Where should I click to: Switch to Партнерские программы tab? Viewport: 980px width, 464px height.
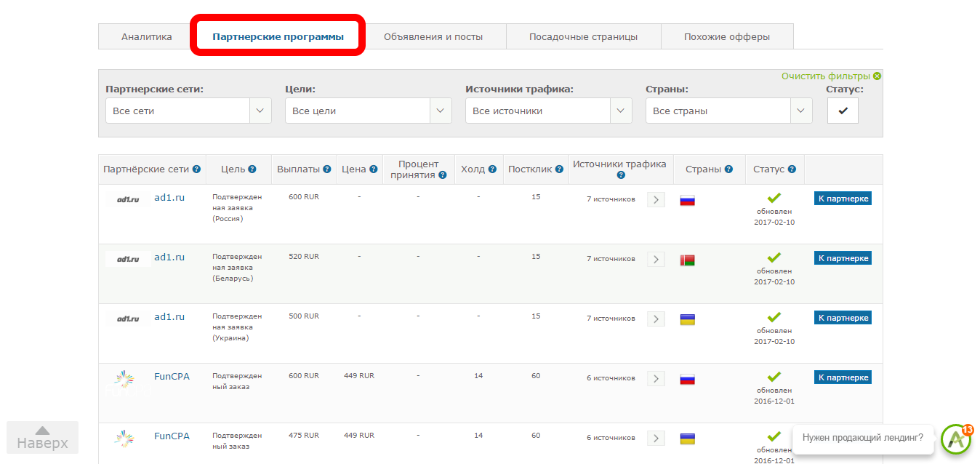coord(278,36)
